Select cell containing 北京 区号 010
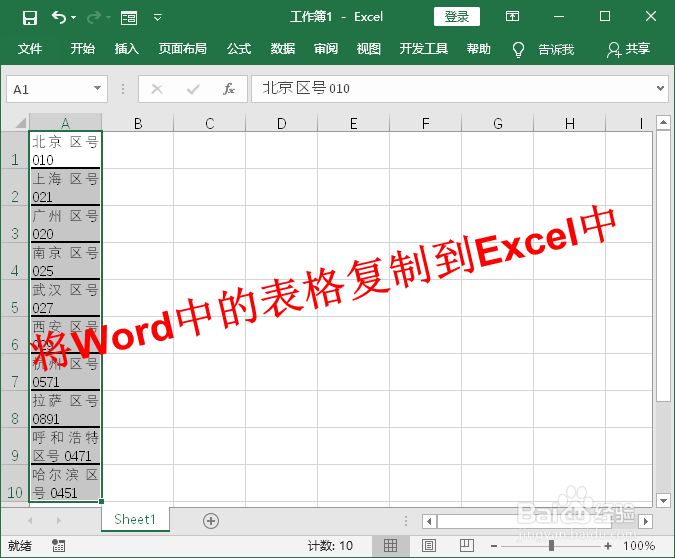This screenshot has width=675, height=558. click(65, 150)
